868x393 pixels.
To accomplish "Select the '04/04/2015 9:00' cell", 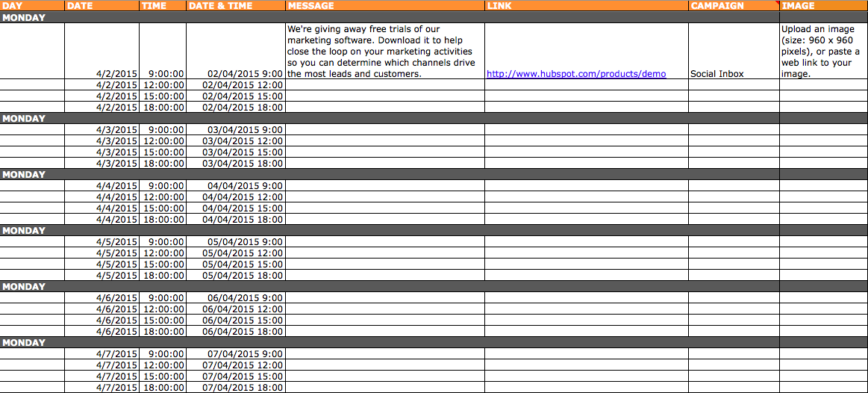I will [236, 186].
